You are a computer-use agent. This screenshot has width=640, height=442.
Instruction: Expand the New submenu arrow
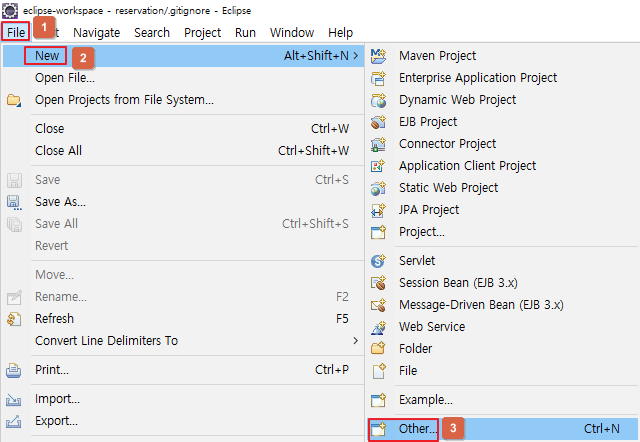click(x=356, y=56)
